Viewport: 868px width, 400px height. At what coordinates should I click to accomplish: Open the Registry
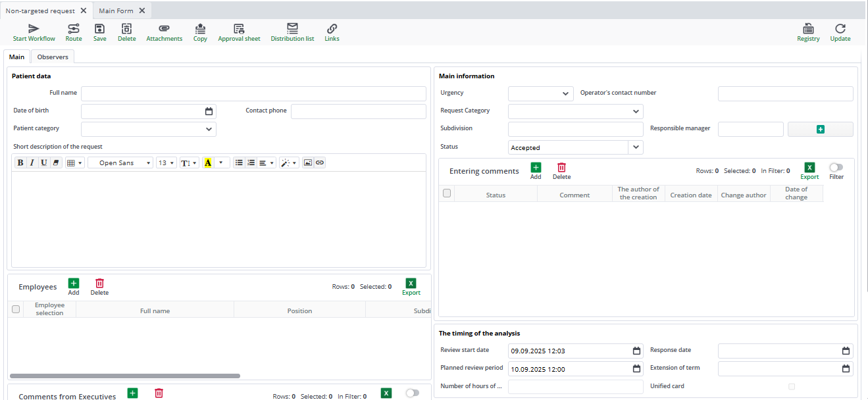[808, 29]
